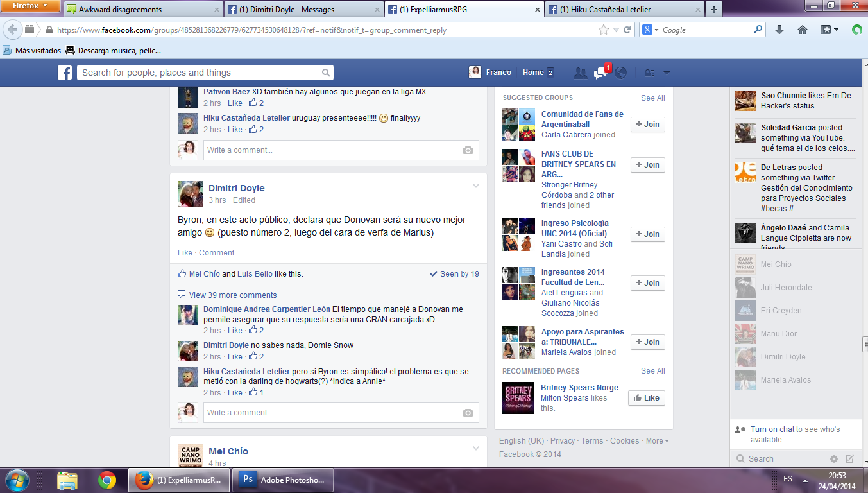Click View 39 more comments

pos(233,295)
